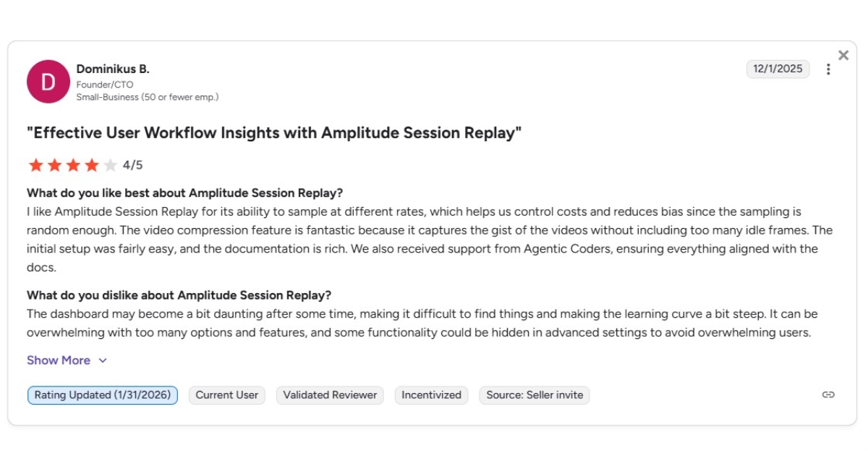Open the three-dot options menu
The image size is (868, 456).
(829, 69)
